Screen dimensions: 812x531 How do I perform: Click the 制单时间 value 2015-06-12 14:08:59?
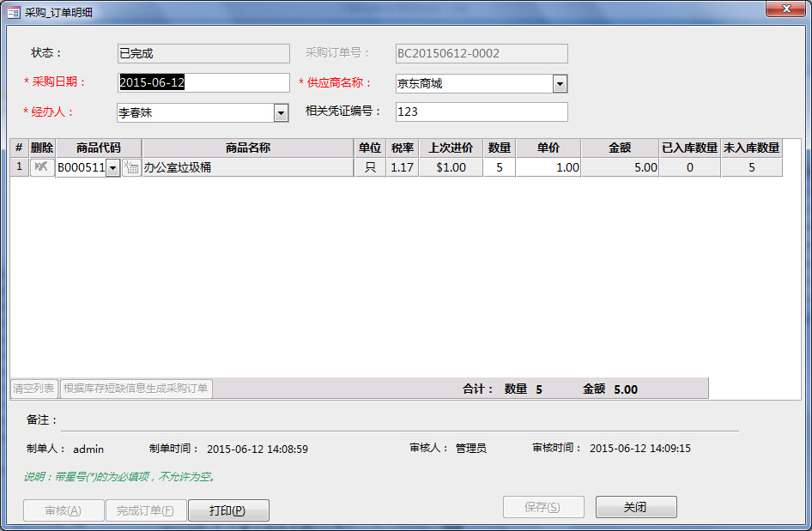(258, 450)
